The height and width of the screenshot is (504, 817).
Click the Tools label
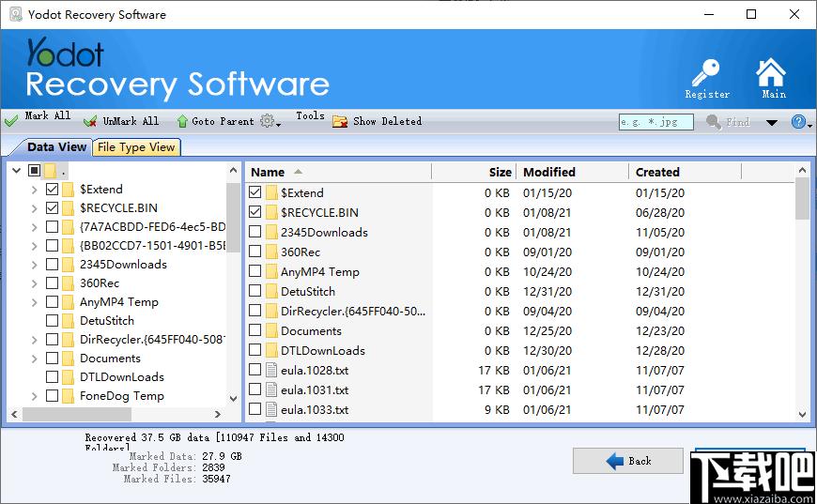310,115
